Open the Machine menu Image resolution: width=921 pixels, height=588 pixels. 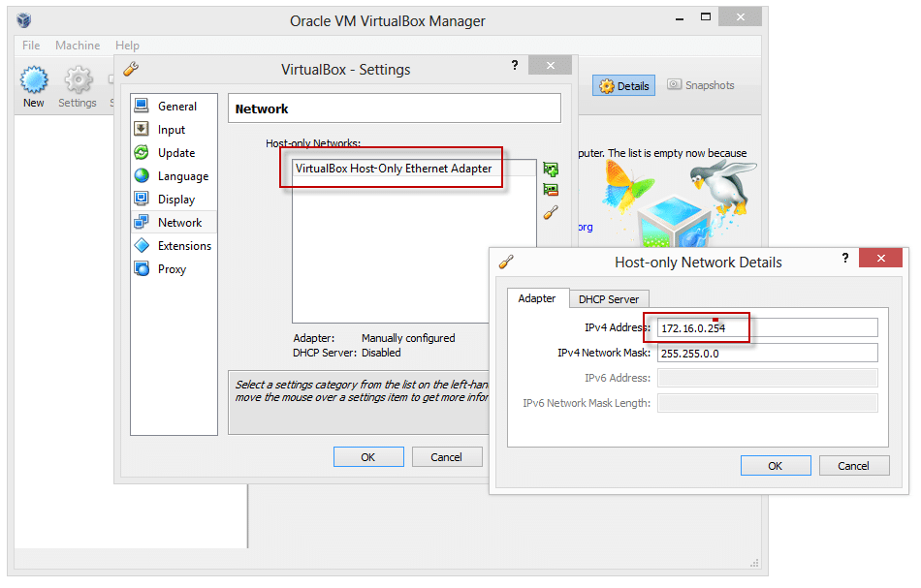pos(78,46)
